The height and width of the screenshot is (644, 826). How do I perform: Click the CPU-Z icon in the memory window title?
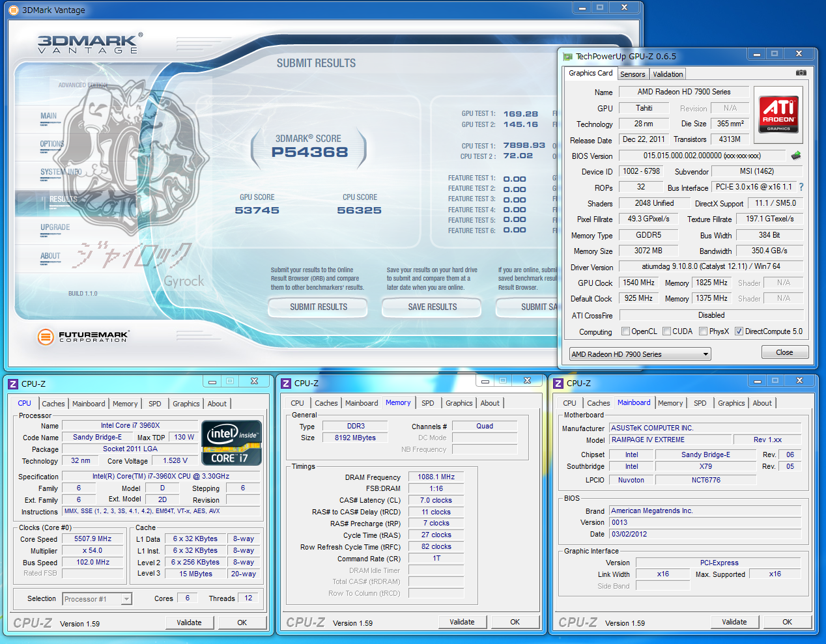pos(286,384)
